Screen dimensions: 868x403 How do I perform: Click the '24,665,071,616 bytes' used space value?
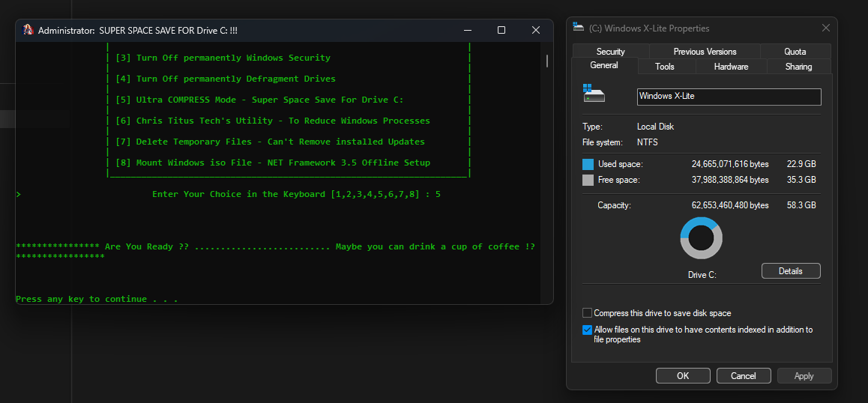[730, 164]
